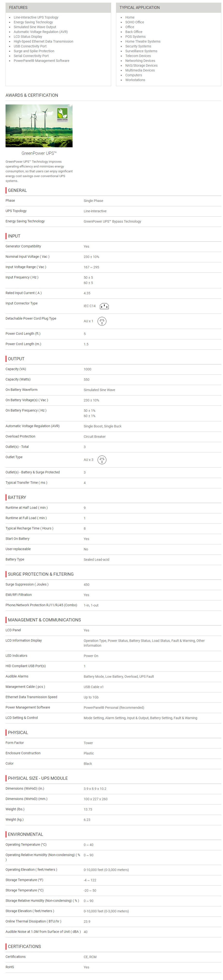Click the CERTIFICATIONS section heading
Viewport: 223px width, 980px height.
pos(24,947)
